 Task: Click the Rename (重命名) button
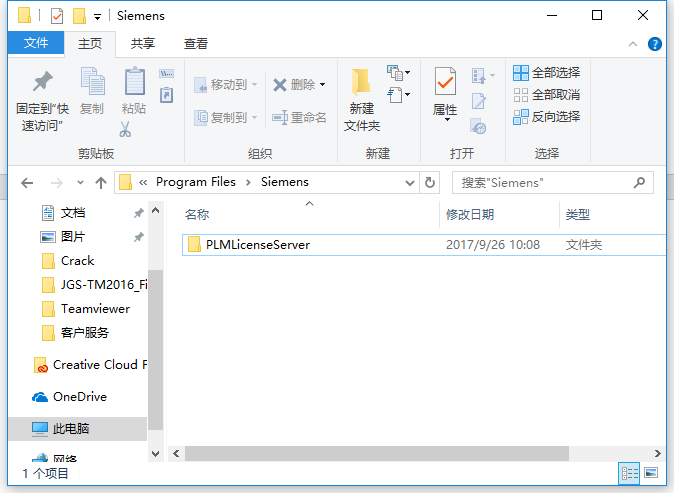pos(299,117)
